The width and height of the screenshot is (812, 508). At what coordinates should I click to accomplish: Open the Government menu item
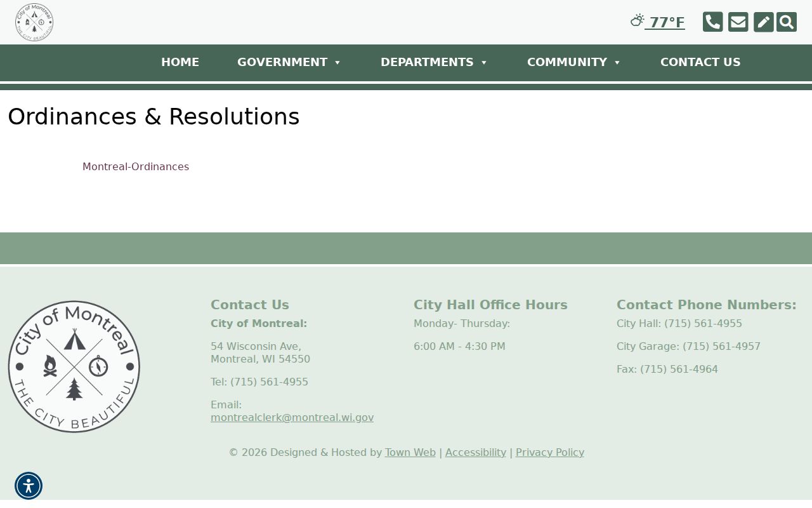pos(282,62)
